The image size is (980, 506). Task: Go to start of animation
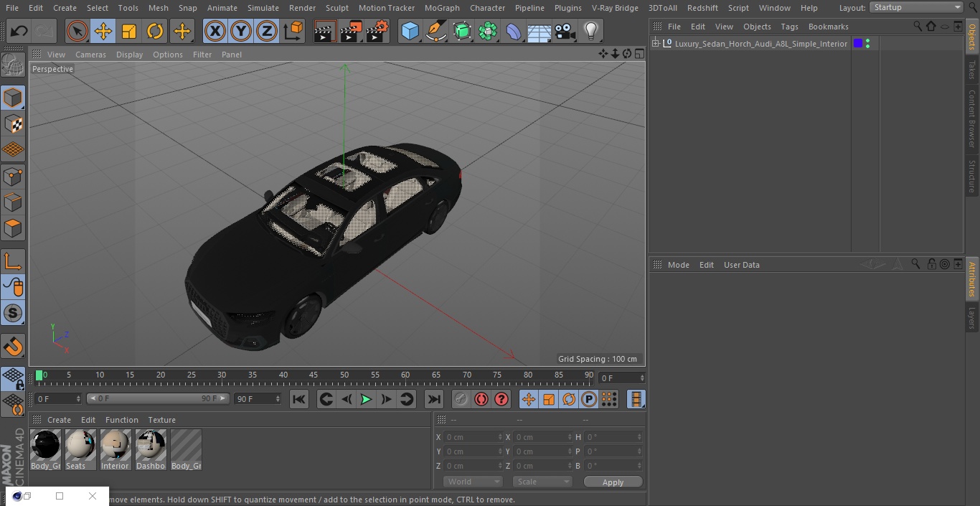coord(299,399)
